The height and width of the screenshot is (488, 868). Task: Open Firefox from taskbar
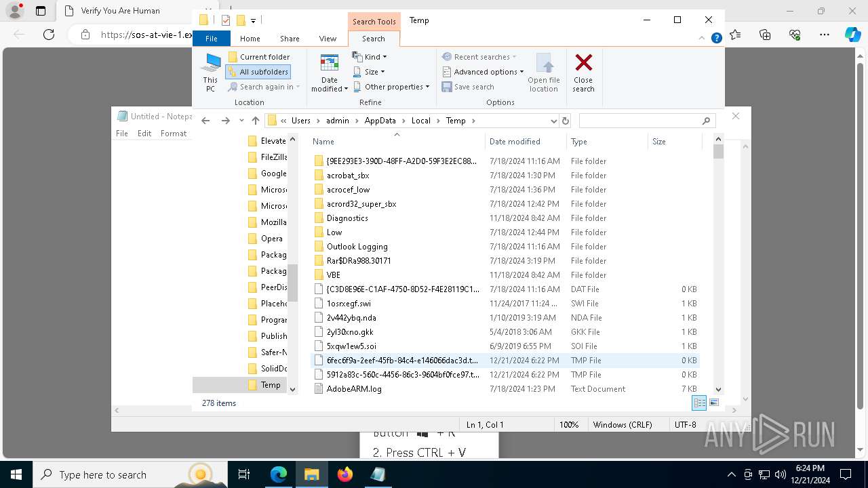[x=345, y=474]
